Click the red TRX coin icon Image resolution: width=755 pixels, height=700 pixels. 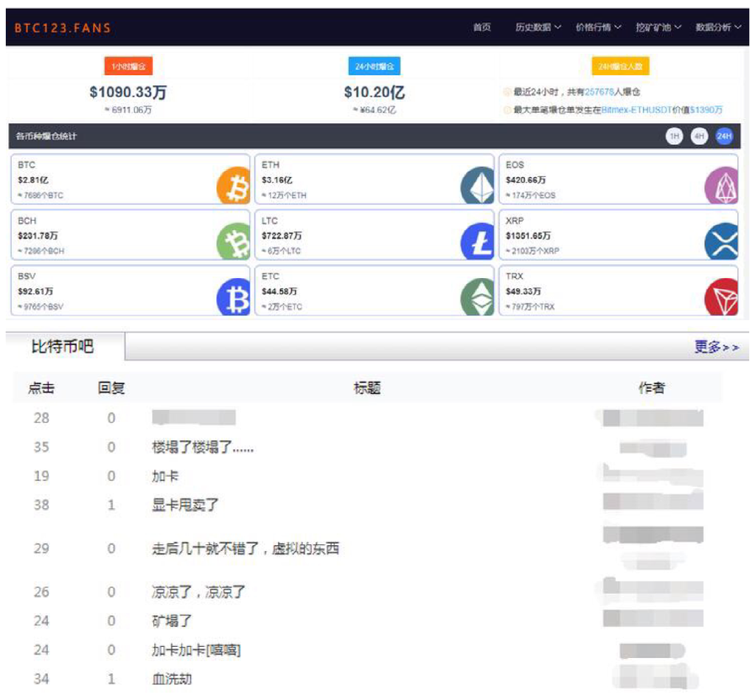click(721, 298)
